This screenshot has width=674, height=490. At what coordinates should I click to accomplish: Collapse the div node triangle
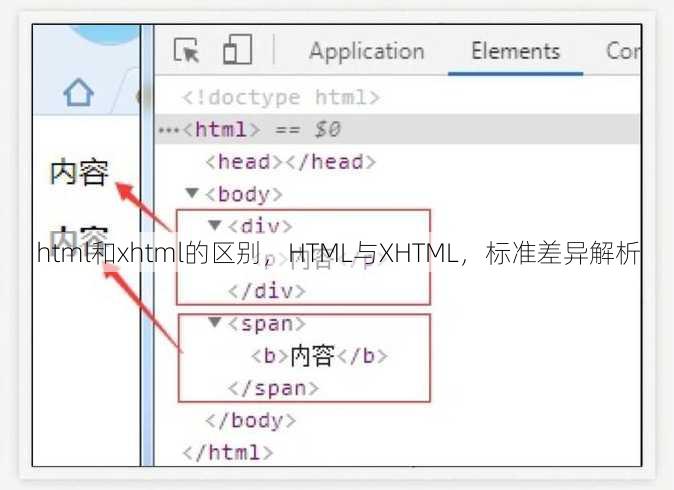coord(214,225)
